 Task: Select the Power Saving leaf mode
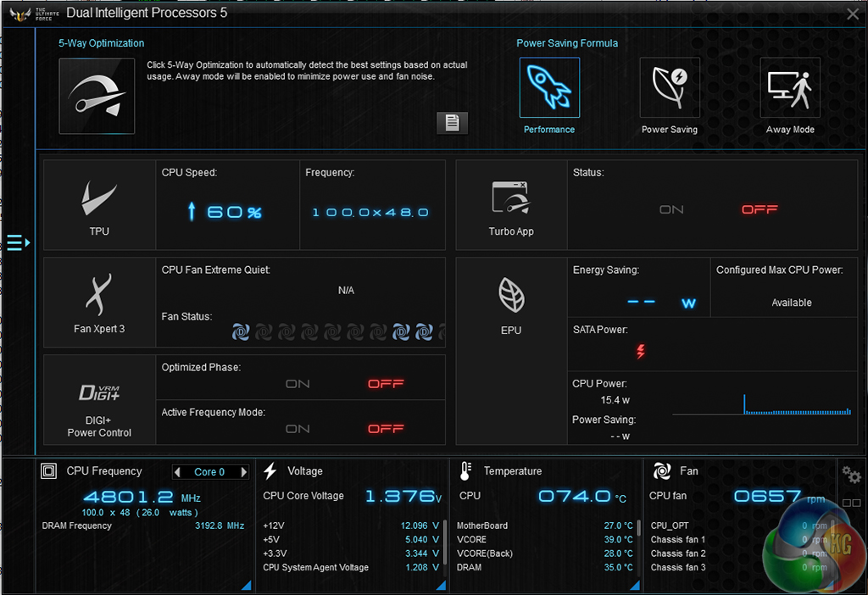[669, 88]
